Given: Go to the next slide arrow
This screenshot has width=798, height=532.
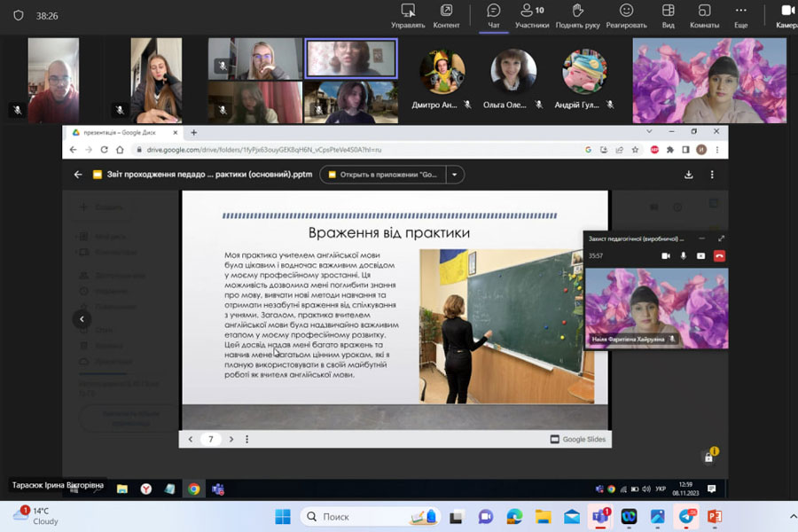Looking at the screenshot, I should coord(231,439).
